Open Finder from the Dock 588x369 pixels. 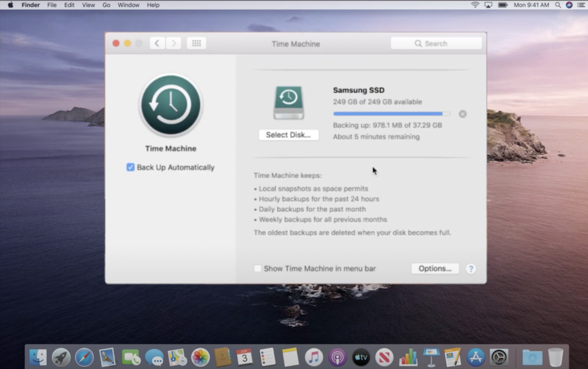38,357
